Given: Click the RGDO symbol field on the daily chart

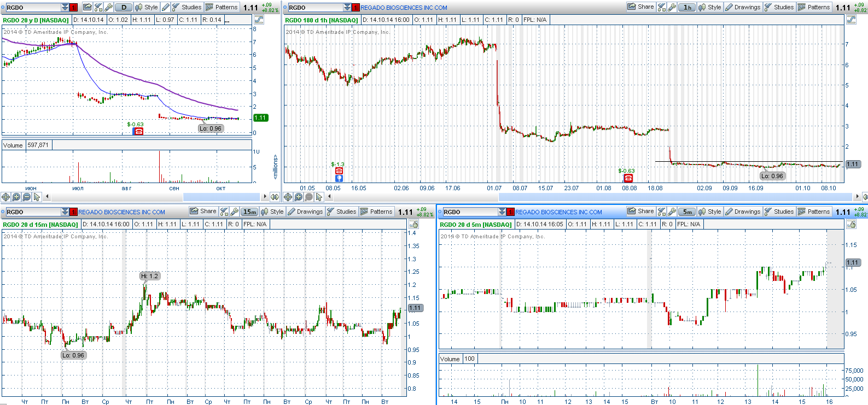Looking at the screenshot, I should (x=33, y=8).
